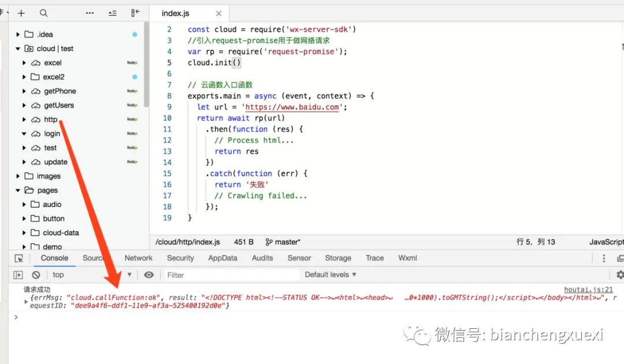
Task: Click the clear console icon
Action: pos(36,275)
